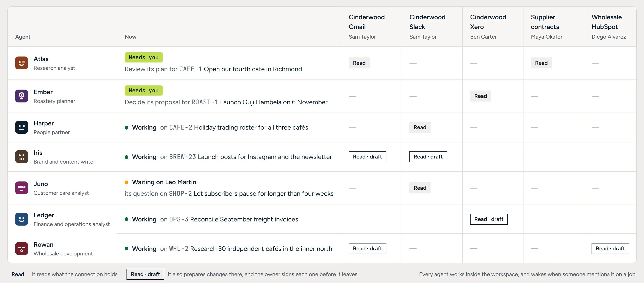Image resolution: width=644 pixels, height=283 pixels.
Task: Click Atlas's Needs you badge
Action: click(144, 57)
